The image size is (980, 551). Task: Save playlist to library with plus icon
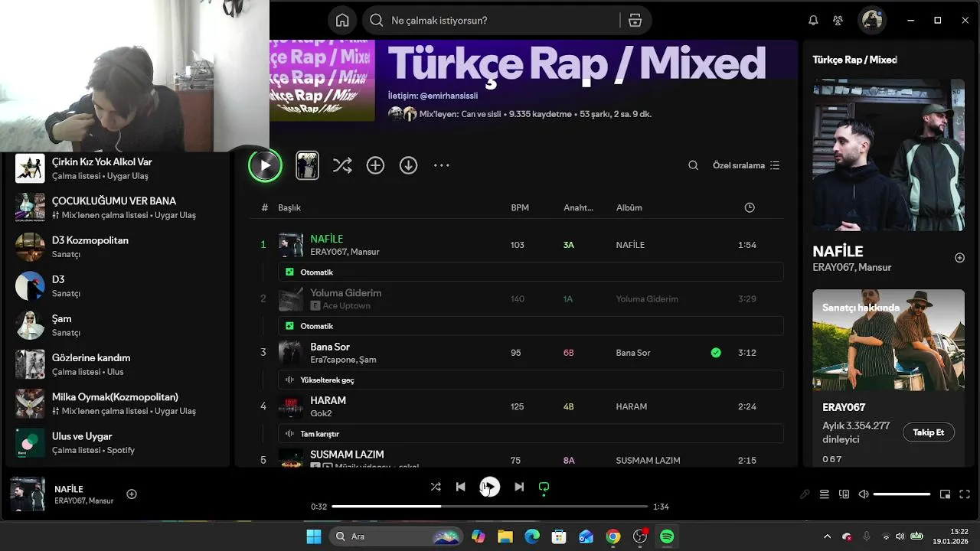pyautogui.click(x=375, y=165)
